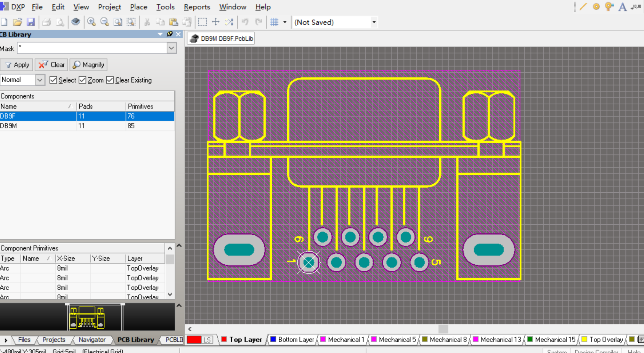Open the Mask field dropdown arrow
The image size is (644, 353).
click(x=172, y=48)
